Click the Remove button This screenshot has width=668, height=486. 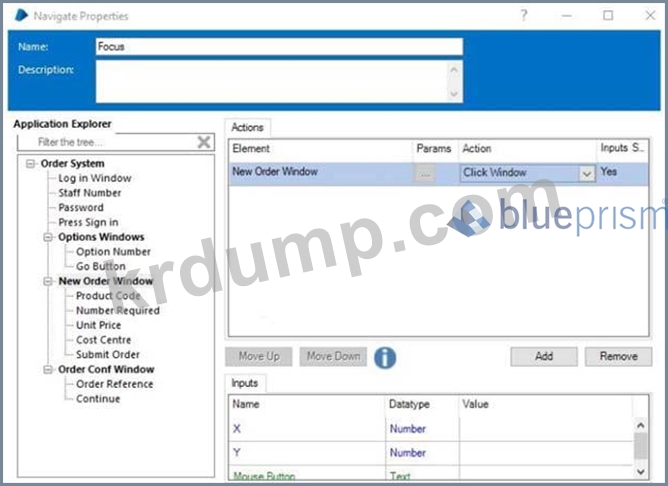[x=618, y=356]
